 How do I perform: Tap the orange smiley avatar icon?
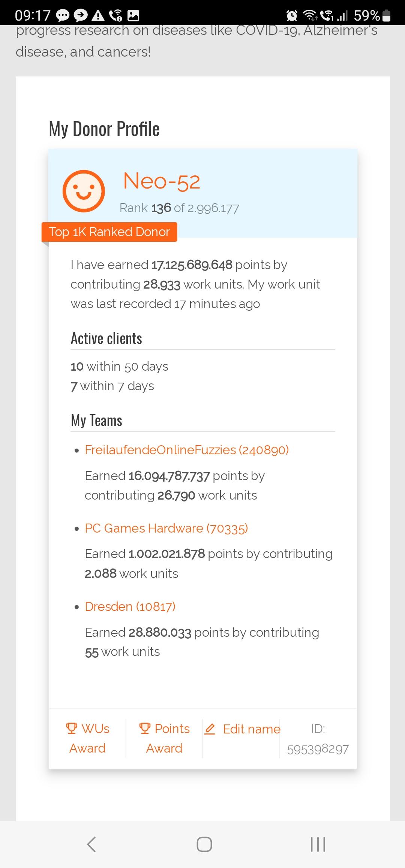(84, 191)
